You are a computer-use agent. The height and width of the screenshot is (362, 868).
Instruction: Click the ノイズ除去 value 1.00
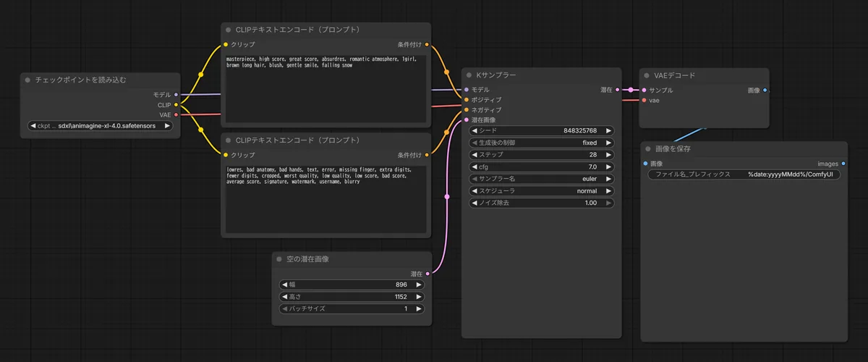point(591,203)
